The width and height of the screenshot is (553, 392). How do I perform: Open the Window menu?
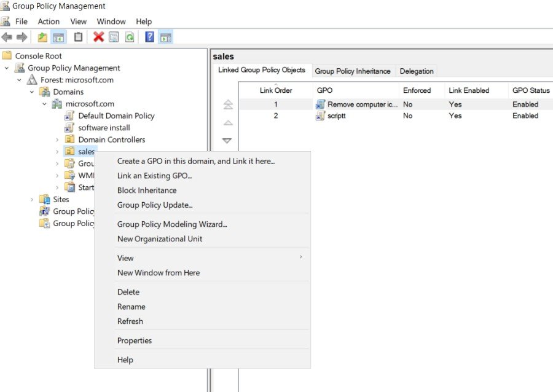[111, 22]
